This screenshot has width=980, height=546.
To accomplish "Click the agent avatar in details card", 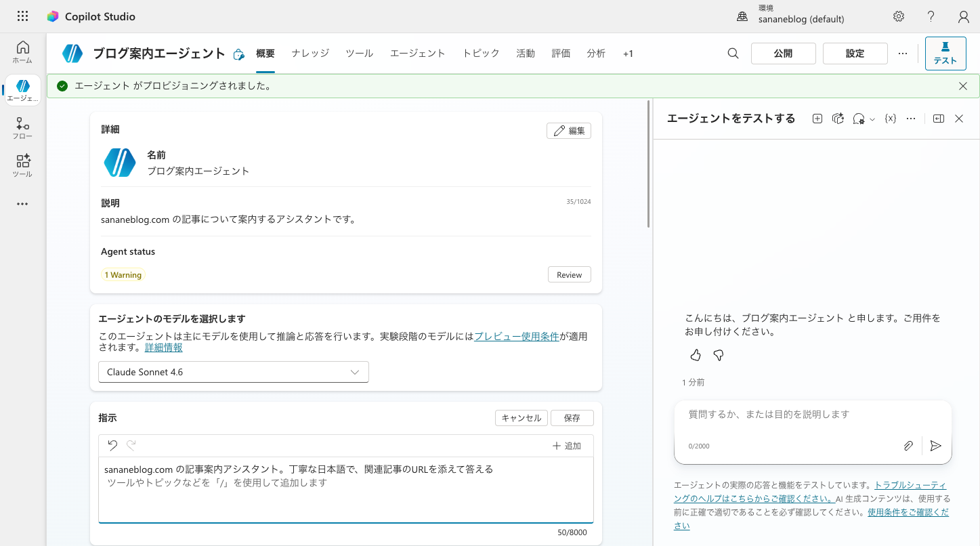I will tap(120, 163).
